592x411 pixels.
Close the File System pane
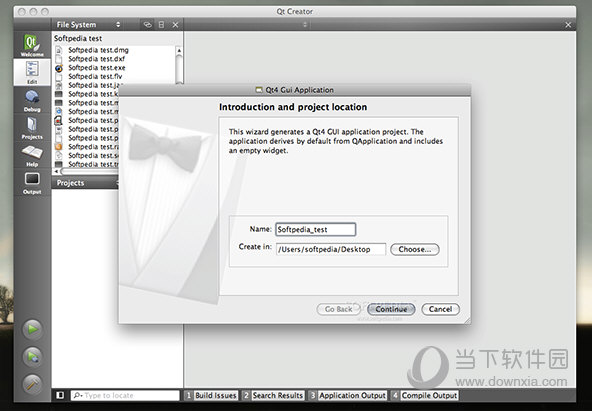click(x=175, y=25)
